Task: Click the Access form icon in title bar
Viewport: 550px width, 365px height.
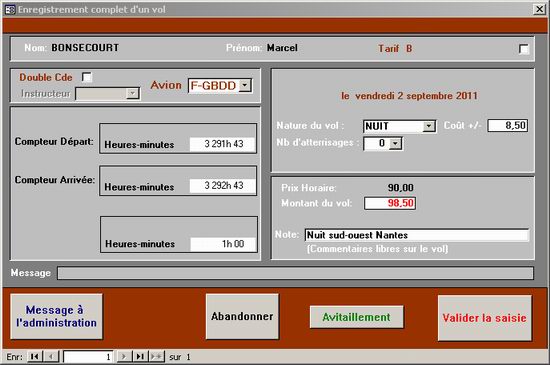Action: (10, 9)
